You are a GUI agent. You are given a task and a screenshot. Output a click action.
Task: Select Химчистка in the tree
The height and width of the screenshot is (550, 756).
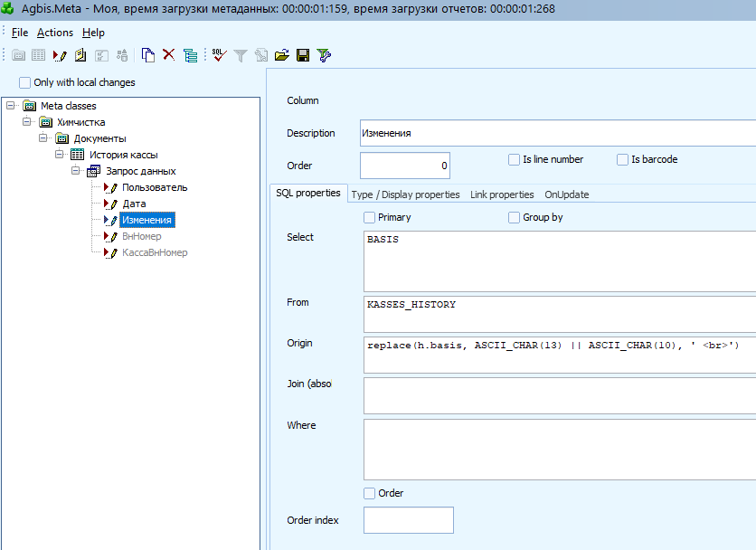point(81,122)
